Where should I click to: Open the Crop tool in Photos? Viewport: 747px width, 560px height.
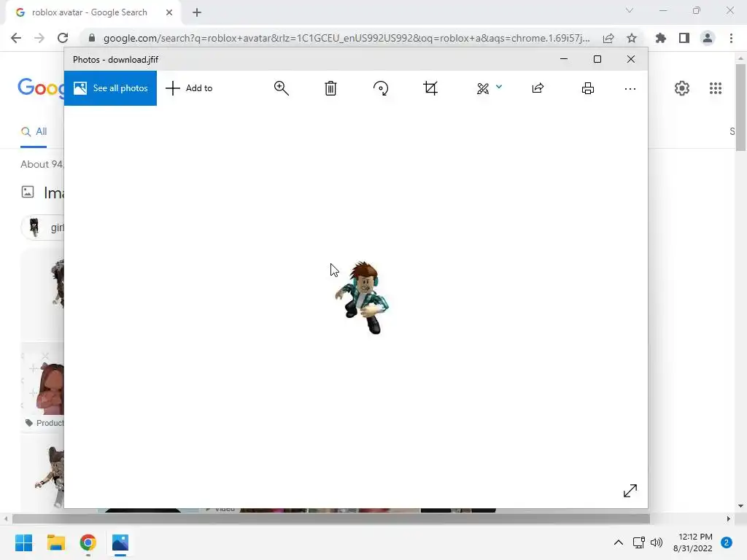coord(430,88)
